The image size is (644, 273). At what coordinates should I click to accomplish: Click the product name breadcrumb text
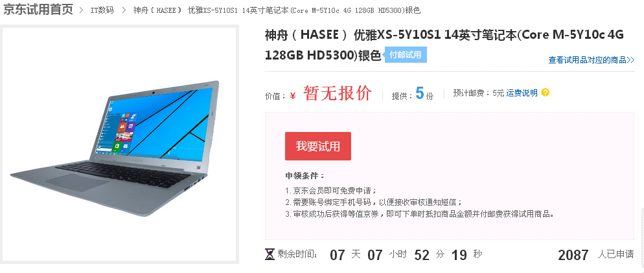tap(277, 10)
